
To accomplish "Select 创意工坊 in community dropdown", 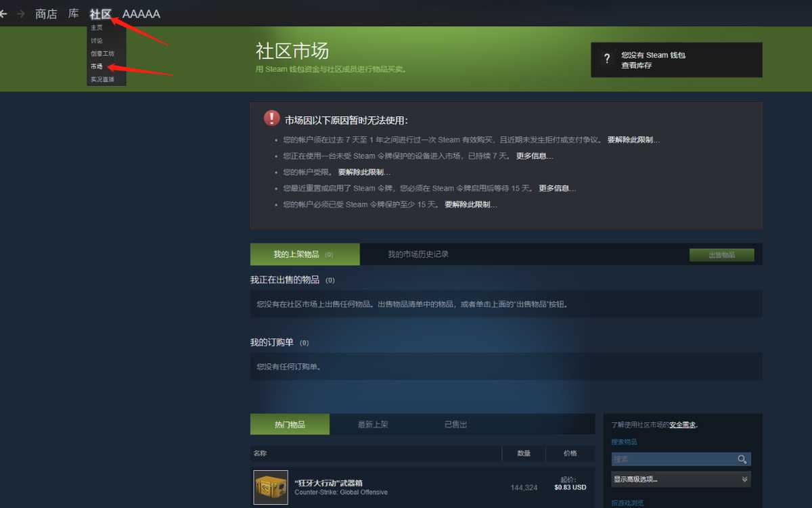I will click(x=103, y=53).
